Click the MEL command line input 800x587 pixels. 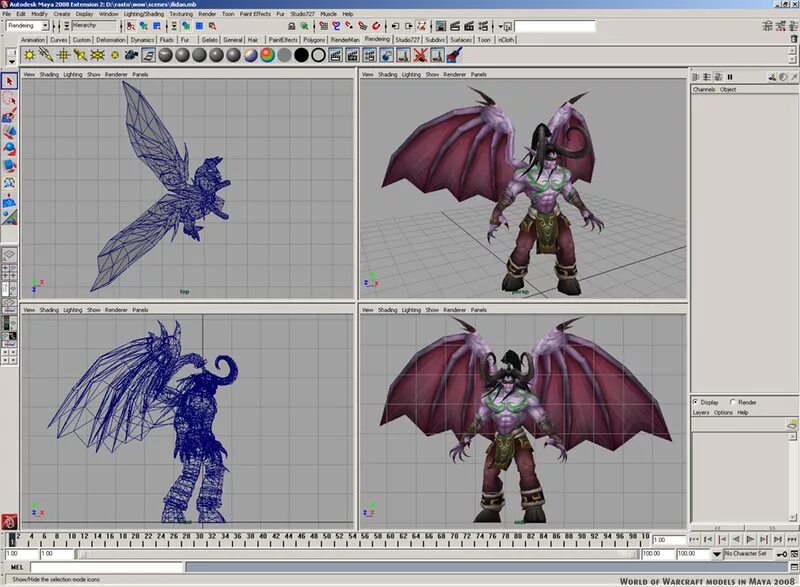107,567
